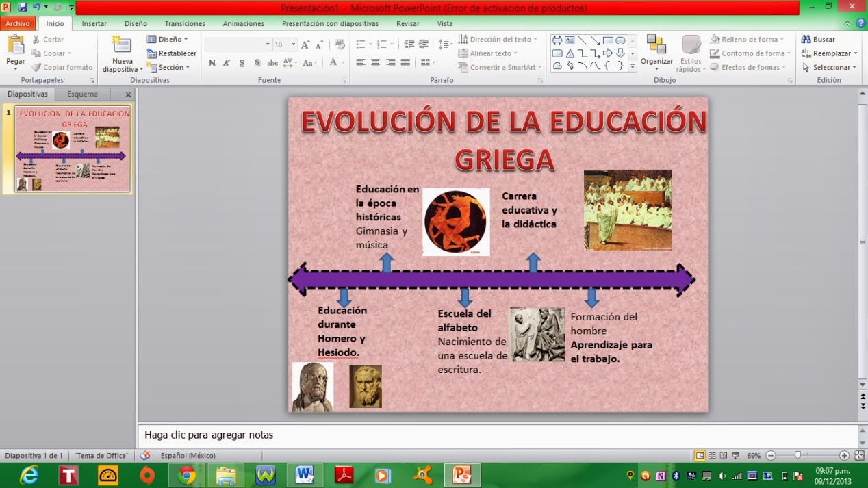This screenshot has width=868, height=488.
Task: Justify the paragraph text
Action: [x=405, y=62]
